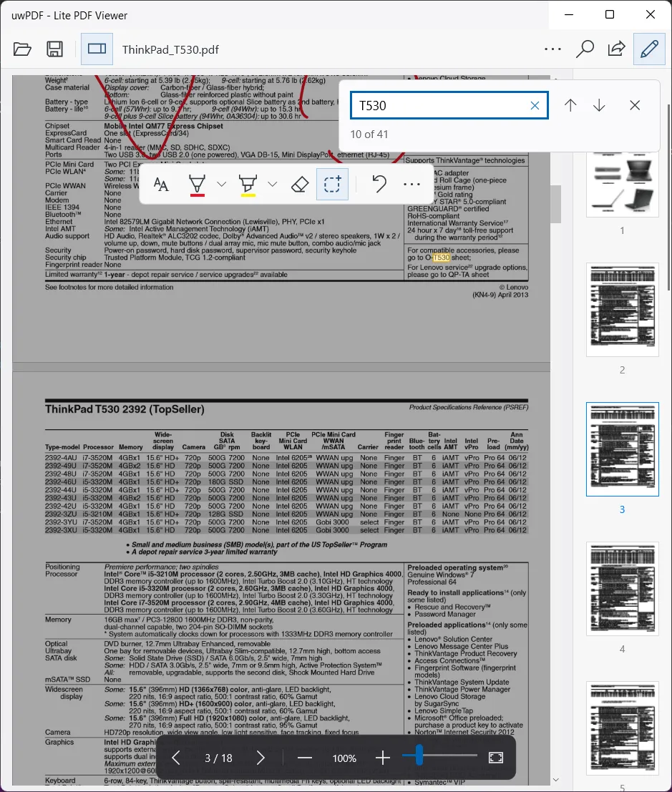Click the ThinkPad_T530.pdf file name
Viewport: 672px width, 792px height.
[170, 49]
